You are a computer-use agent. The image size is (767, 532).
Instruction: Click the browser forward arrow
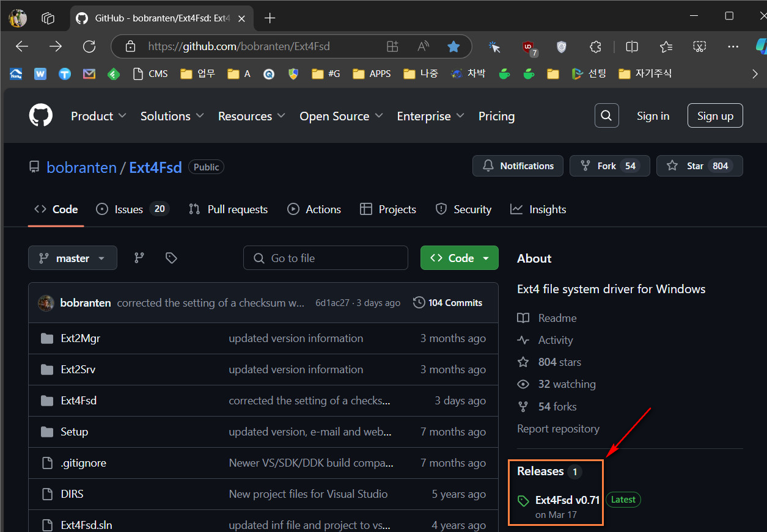(56, 46)
